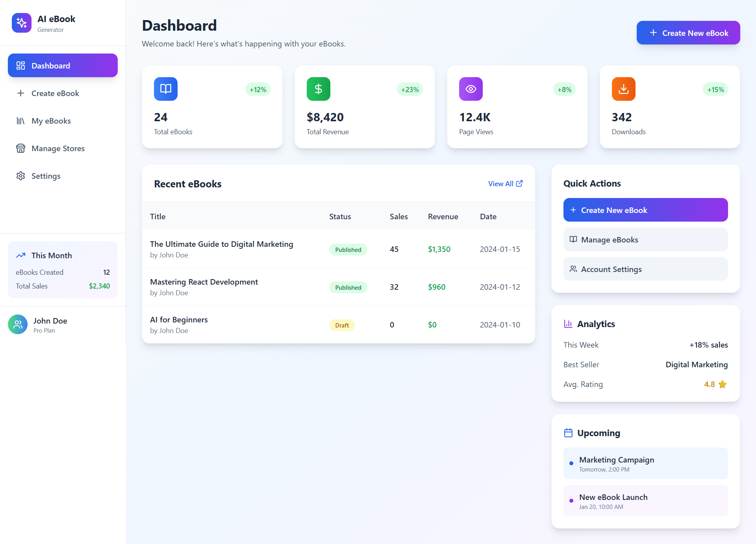Navigate to Manage Stores
Screen dimensions: 756x544
pyautogui.click(x=58, y=148)
